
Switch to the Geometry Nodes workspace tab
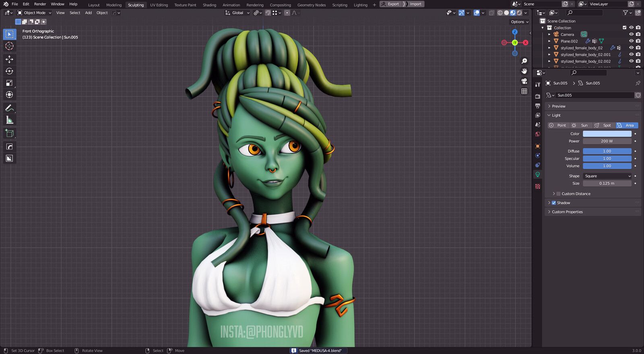[x=312, y=5]
